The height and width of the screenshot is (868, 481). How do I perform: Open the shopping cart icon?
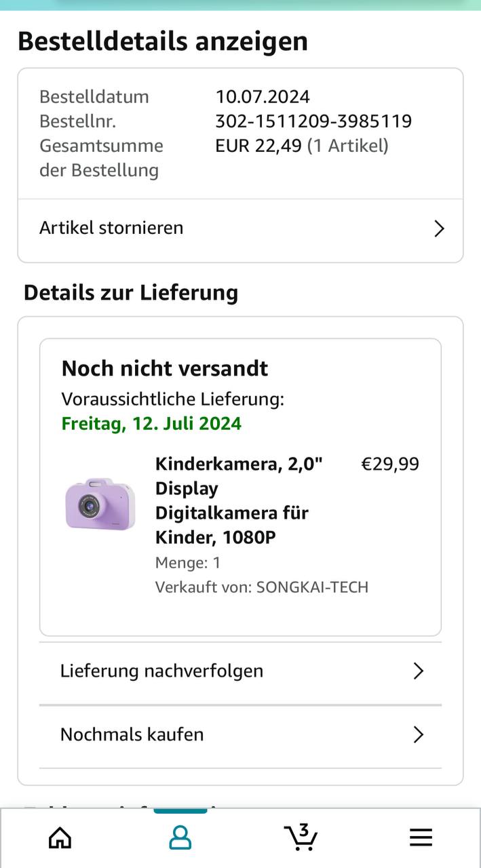pos(300,837)
